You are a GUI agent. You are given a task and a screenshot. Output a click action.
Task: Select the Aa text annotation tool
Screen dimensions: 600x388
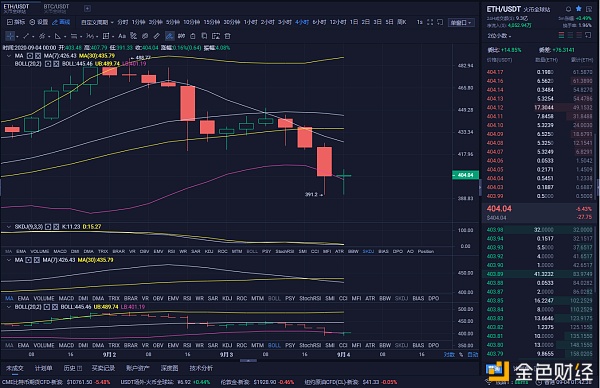[122, 36]
